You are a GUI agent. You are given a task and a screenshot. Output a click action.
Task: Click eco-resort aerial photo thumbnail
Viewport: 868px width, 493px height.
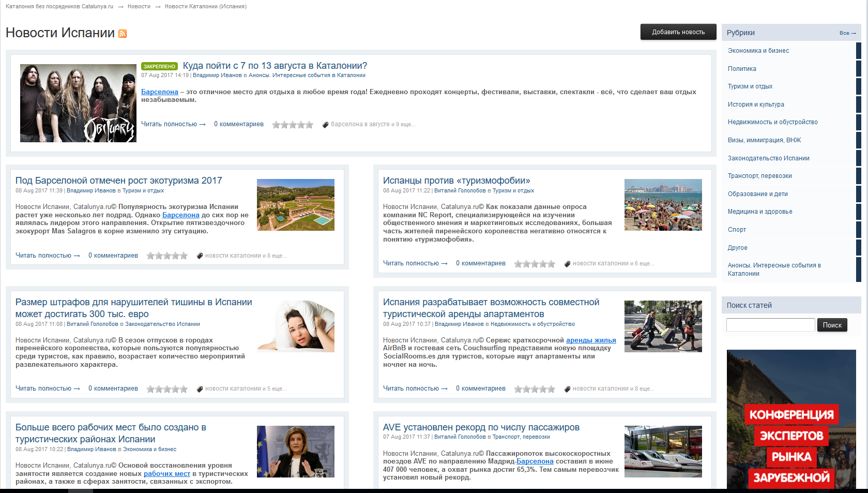[296, 205]
